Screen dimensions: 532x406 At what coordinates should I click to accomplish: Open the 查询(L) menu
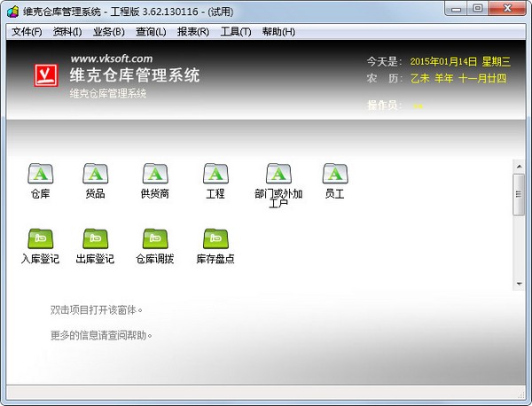[151, 32]
